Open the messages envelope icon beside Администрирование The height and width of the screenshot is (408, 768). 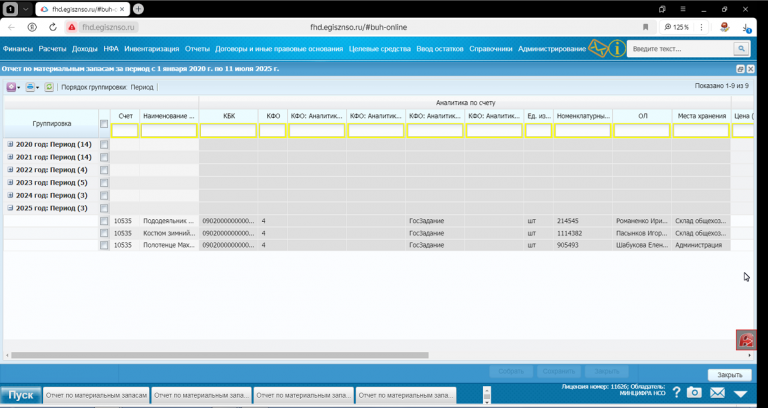coord(598,48)
